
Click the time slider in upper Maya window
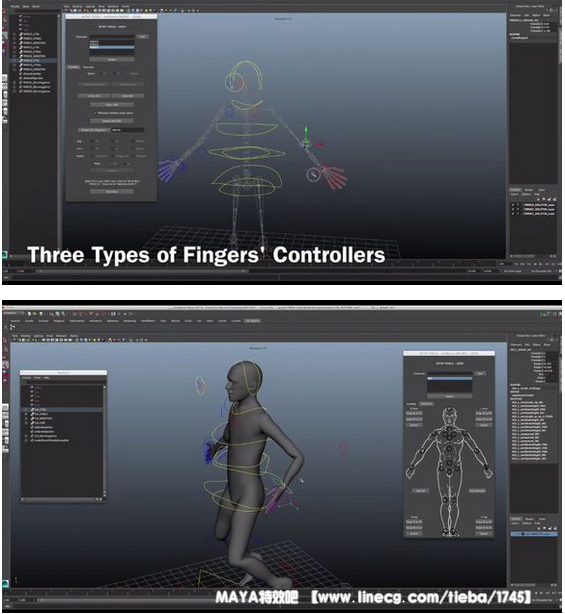pos(251,265)
